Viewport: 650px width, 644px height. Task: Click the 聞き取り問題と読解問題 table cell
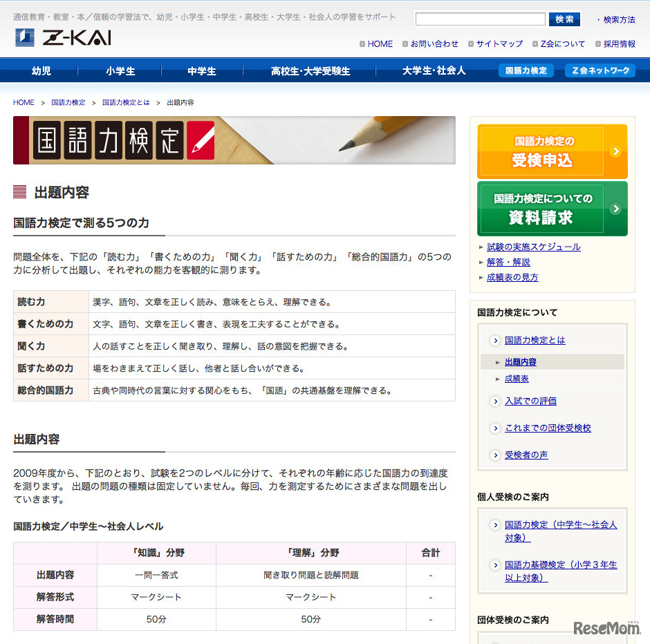[311, 575]
